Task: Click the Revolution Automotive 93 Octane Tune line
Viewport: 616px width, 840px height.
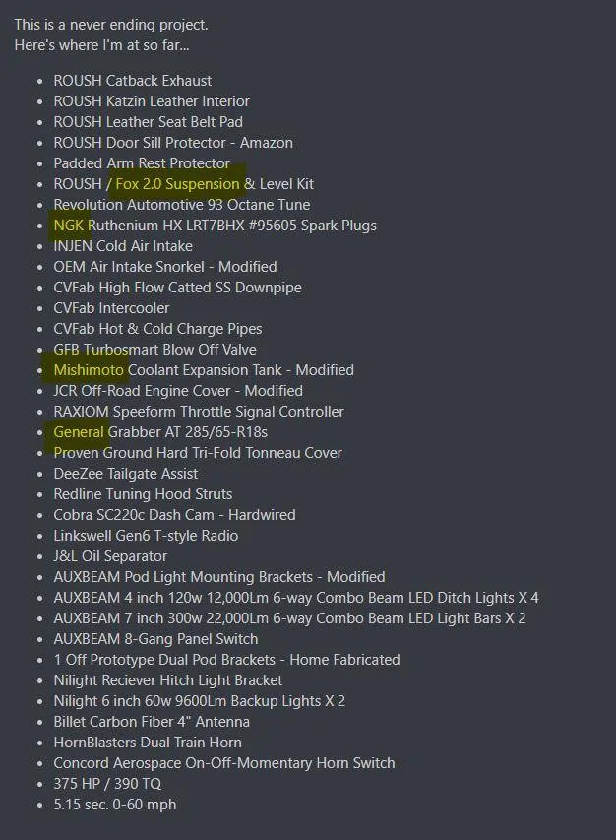Action: 182,205
